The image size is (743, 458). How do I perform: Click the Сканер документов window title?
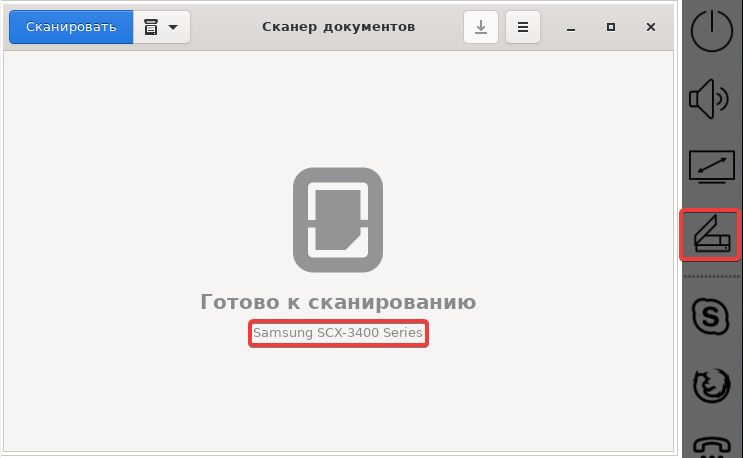(338, 27)
